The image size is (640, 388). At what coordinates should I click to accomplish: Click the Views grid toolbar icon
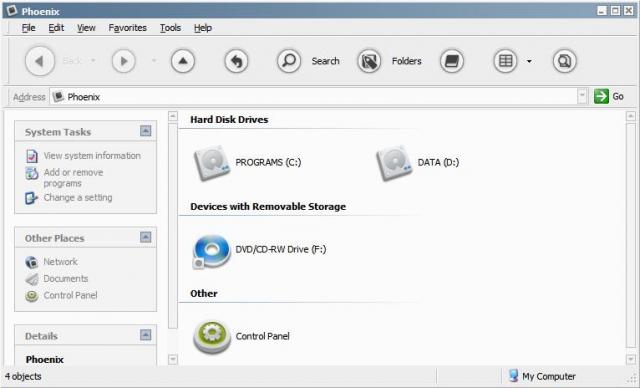click(505, 61)
